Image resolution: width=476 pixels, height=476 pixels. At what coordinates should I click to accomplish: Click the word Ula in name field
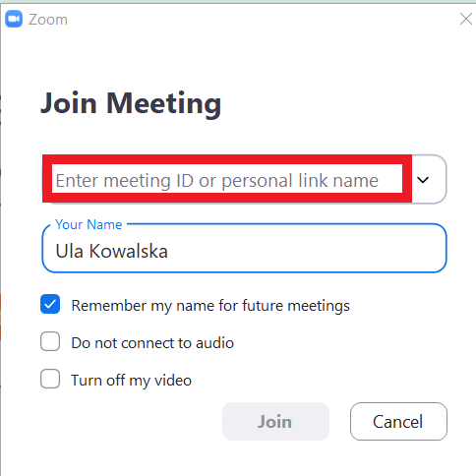69,251
